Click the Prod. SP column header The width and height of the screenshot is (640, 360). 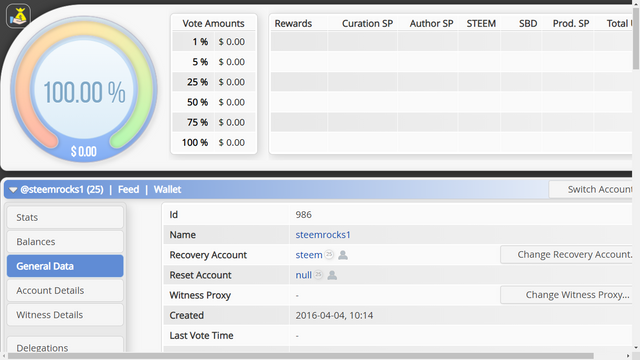(571, 23)
